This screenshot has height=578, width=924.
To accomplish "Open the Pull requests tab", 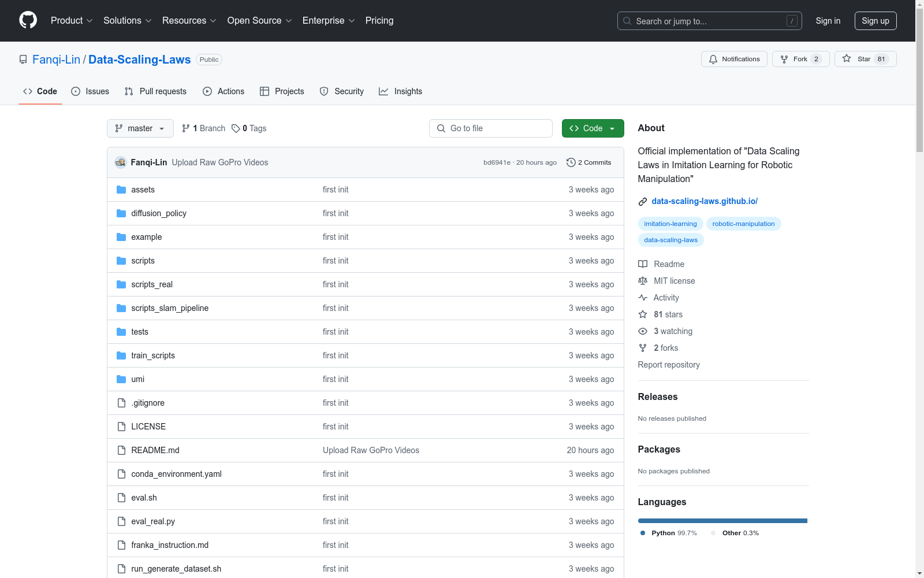I will pyautogui.click(x=155, y=91).
